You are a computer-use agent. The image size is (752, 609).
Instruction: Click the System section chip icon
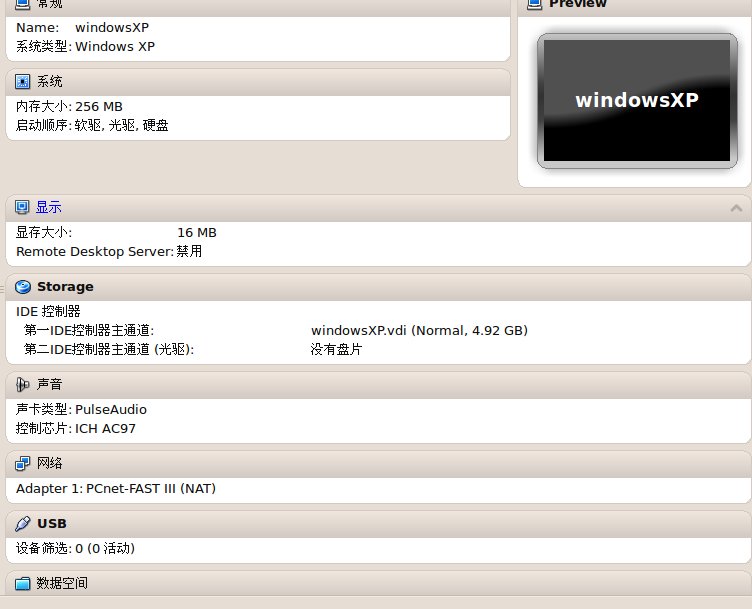pyautogui.click(x=23, y=82)
